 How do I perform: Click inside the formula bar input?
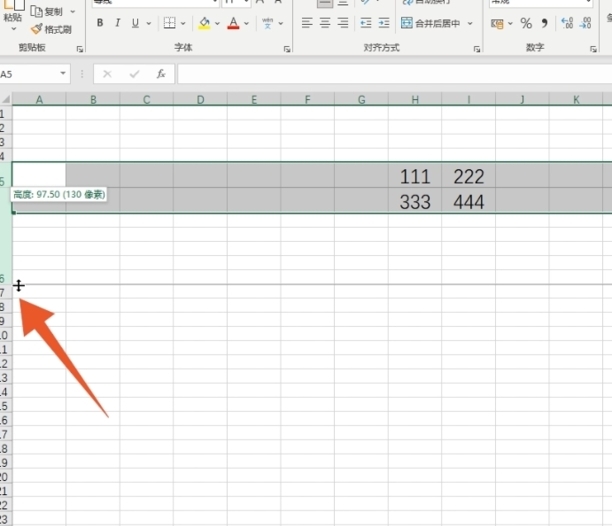coord(395,74)
